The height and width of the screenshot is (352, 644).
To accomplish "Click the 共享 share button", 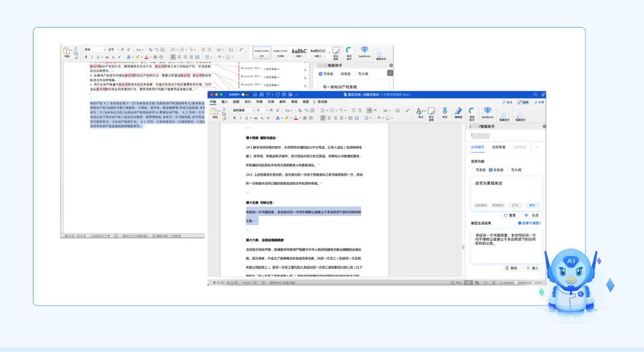I will pyautogui.click(x=539, y=102).
